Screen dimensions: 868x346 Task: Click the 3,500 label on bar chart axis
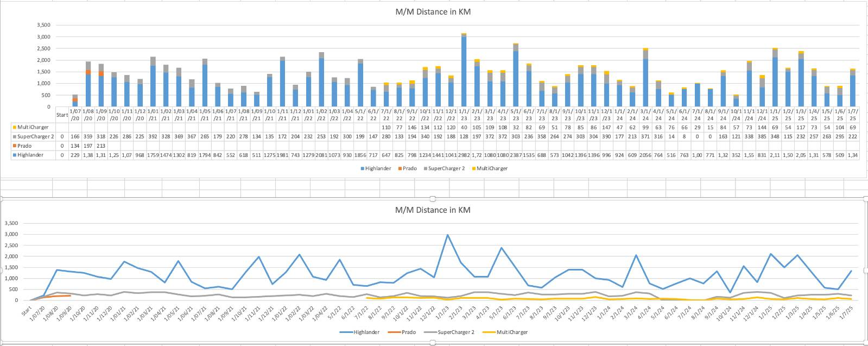[43, 25]
